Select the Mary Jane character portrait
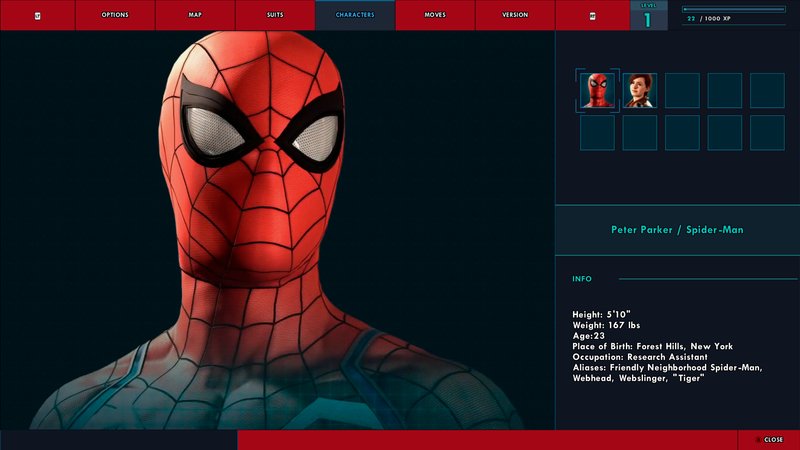The width and height of the screenshot is (800, 450). tap(640, 90)
